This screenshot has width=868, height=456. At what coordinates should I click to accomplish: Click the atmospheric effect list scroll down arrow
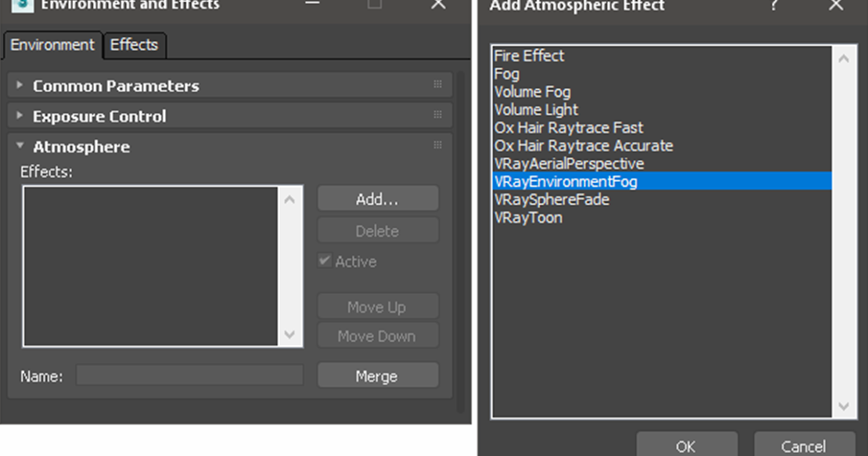(843, 406)
